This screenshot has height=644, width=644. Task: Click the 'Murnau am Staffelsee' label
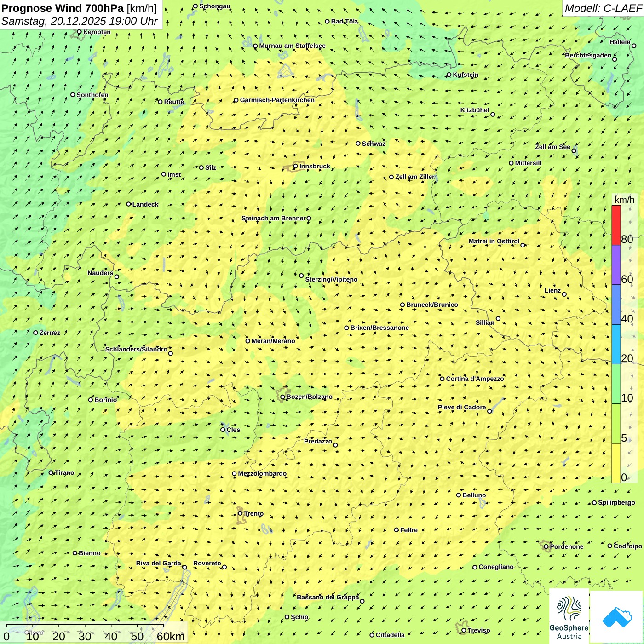pyautogui.click(x=292, y=46)
